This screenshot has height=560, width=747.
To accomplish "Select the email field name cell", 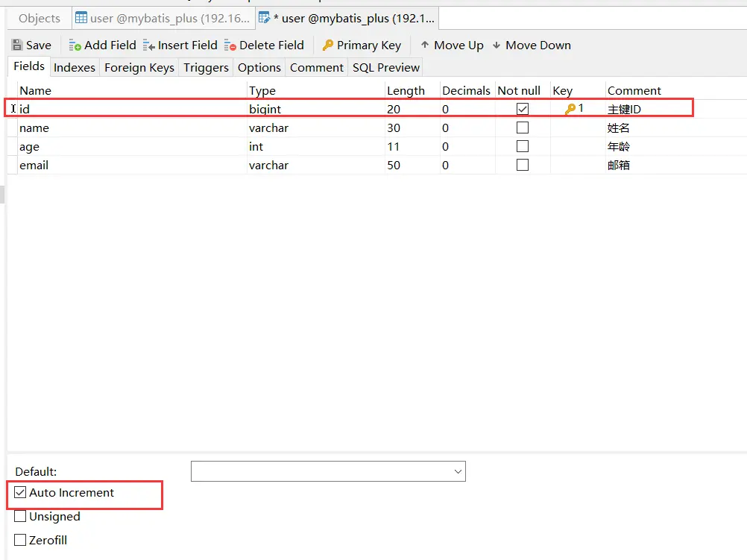I will 132,165.
